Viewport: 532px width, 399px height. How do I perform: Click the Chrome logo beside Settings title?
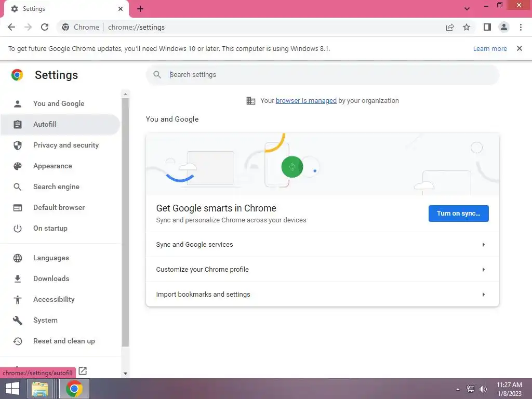[17, 75]
